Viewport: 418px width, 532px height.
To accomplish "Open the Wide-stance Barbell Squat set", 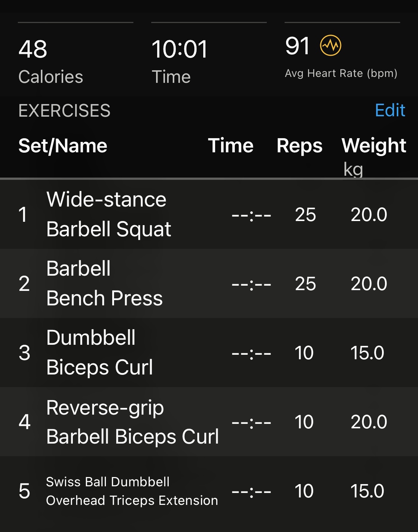I will tap(108, 214).
